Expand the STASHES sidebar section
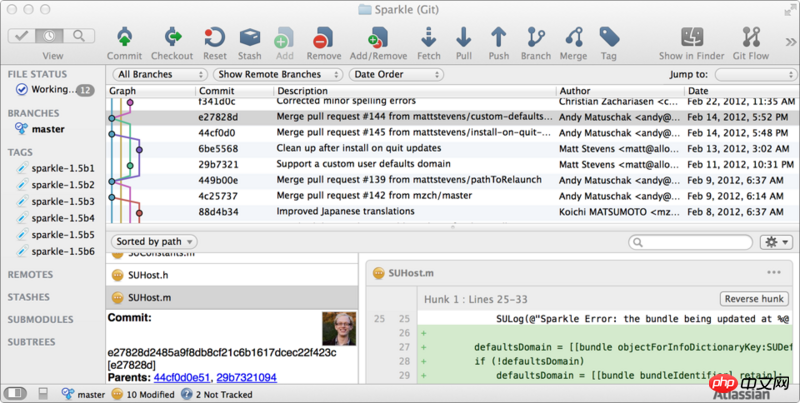Viewport: 800px width, 403px height. click(29, 297)
